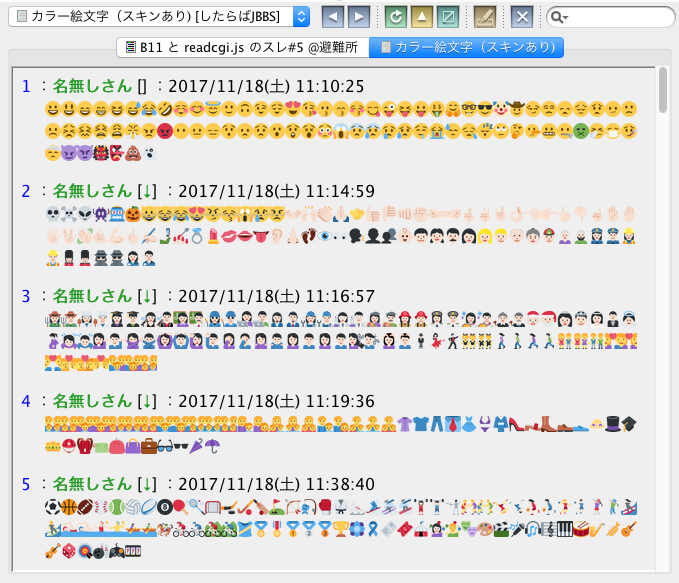Click 名無しさん name in post 1

[x=92, y=86]
